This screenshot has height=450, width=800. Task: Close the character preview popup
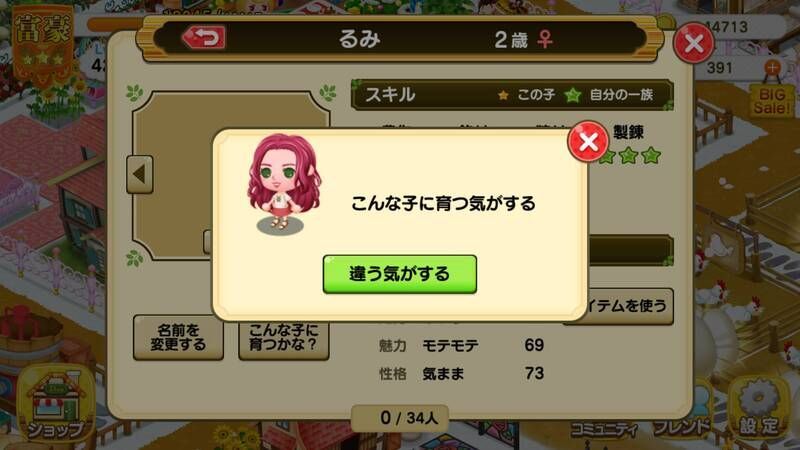click(x=588, y=141)
